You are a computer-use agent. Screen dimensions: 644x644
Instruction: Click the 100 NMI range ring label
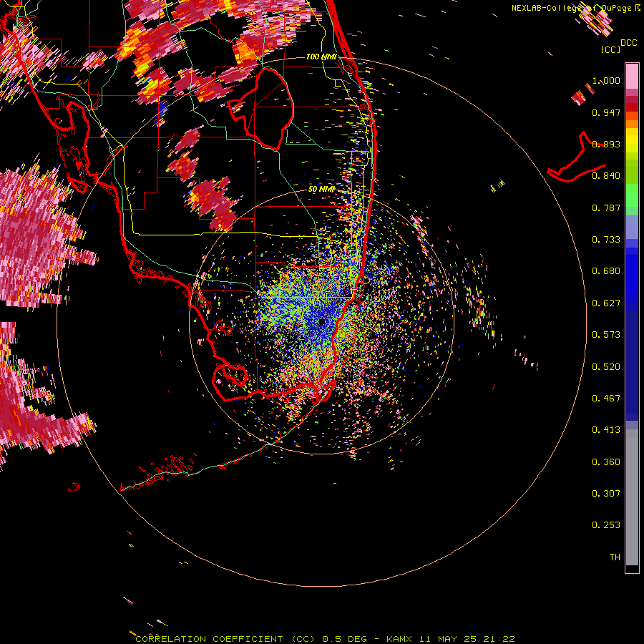click(x=321, y=57)
